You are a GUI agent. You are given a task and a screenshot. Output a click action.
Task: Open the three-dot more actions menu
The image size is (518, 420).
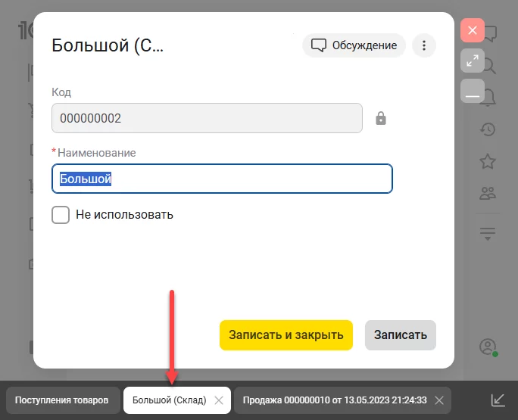pyautogui.click(x=424, y=45)
